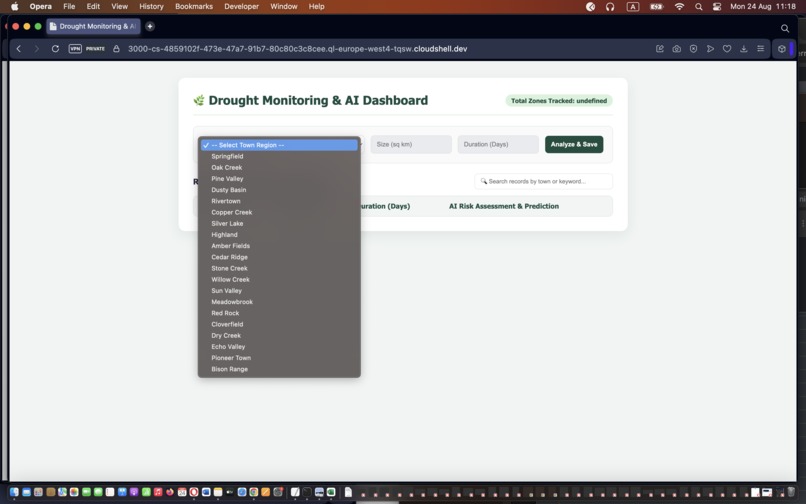Open the flow send arrow icon
The width and height of the screenshot is (806, 504).
click(x=710, y=49)
